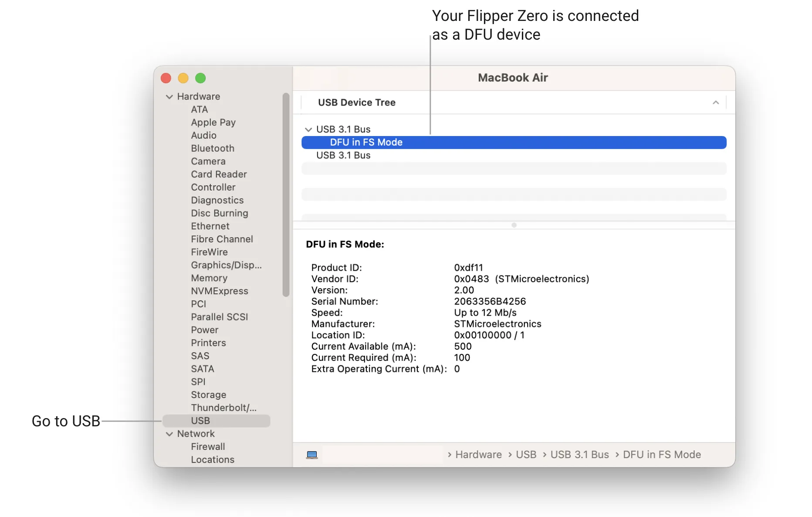
Task: Open the Controller category
Action: (x=213, y=187)
